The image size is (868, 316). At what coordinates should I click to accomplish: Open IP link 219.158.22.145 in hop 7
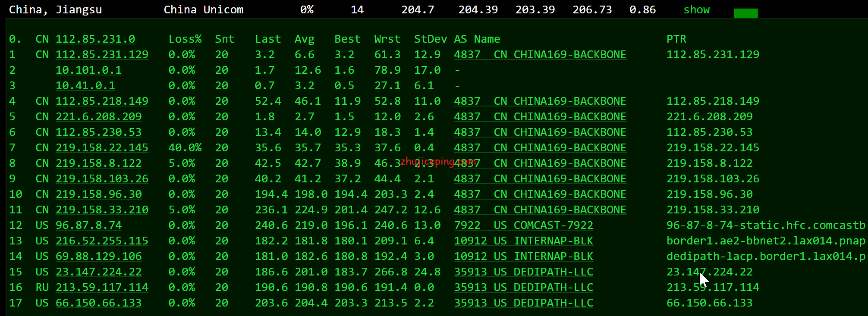pyautogui.click(x=102, y=148)
